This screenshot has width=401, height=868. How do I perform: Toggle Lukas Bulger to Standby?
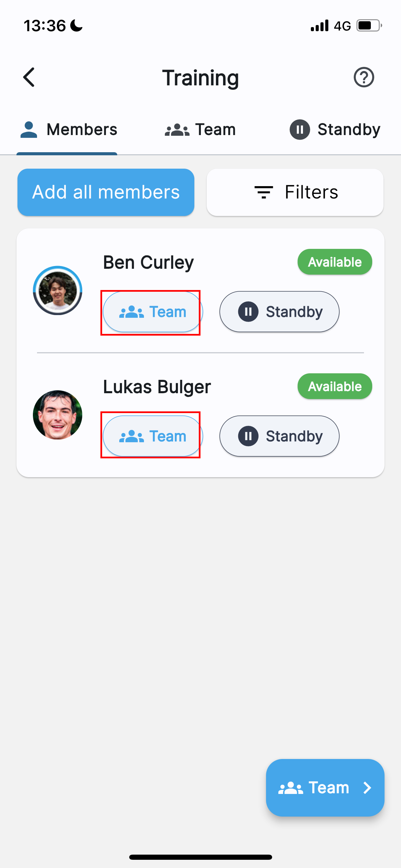click(x=279, y=436)
